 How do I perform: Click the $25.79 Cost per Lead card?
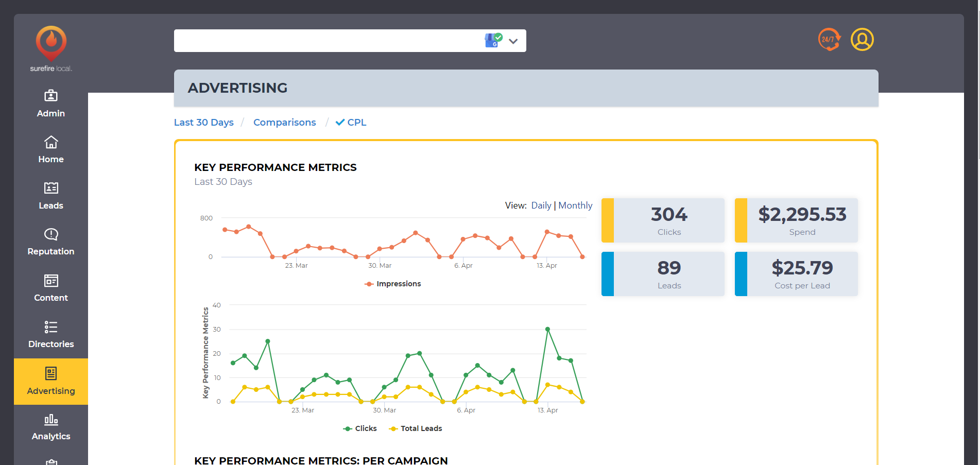click(x=796, y=274)
